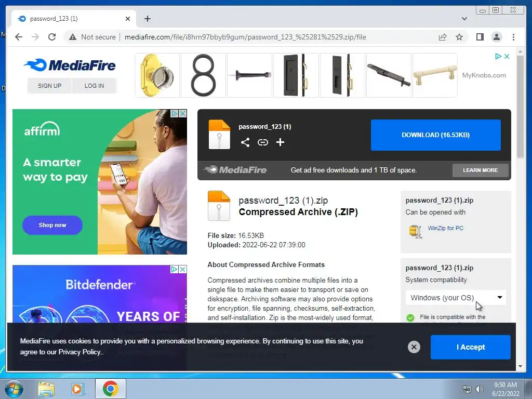Click the Bitdefender ad banner
This screenshot has width=532, height=399.
[99, 295]
